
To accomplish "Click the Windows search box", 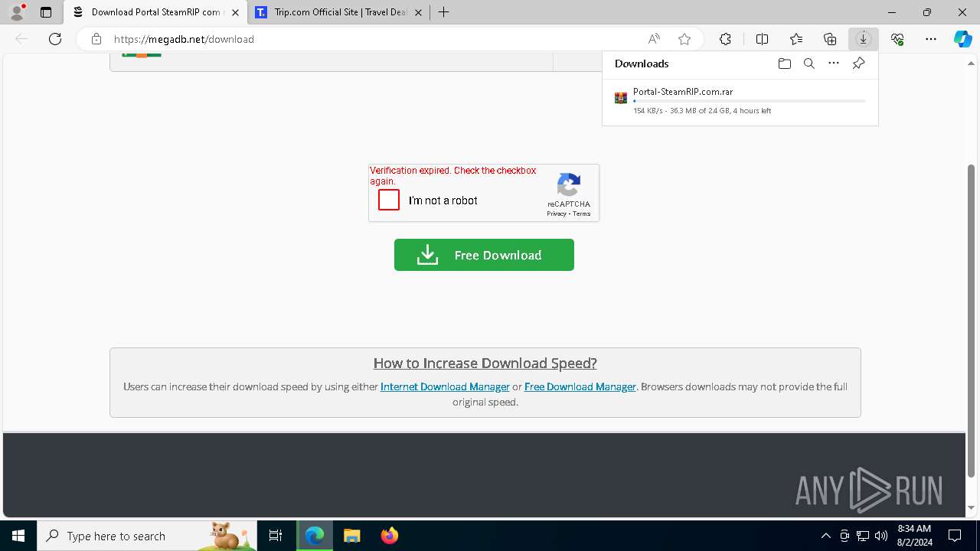I will point(147,536).
